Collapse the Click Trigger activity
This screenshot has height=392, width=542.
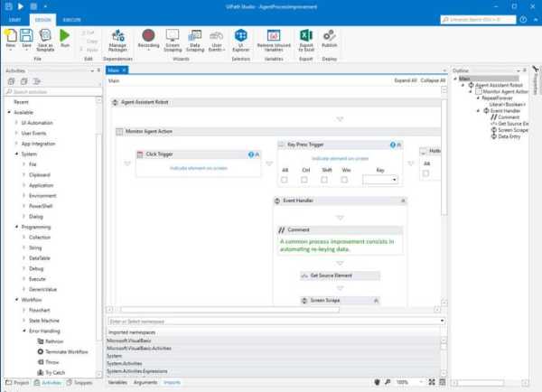coord(257,154)
